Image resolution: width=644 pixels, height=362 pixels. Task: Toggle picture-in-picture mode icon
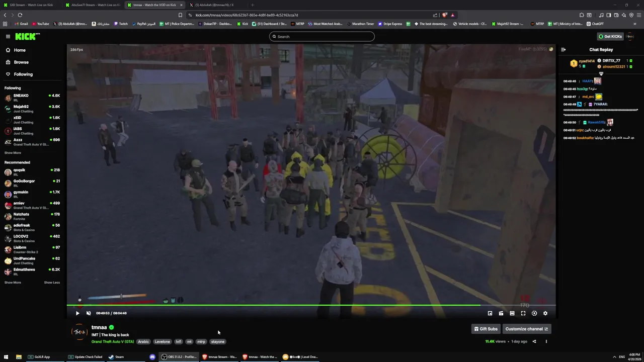490,313
